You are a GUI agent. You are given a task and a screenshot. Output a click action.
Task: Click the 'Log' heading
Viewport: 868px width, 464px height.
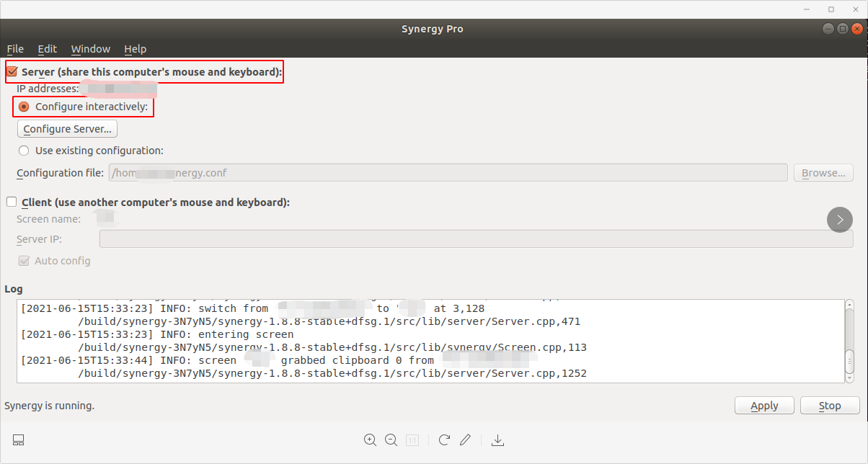click(x=14, y=289)
